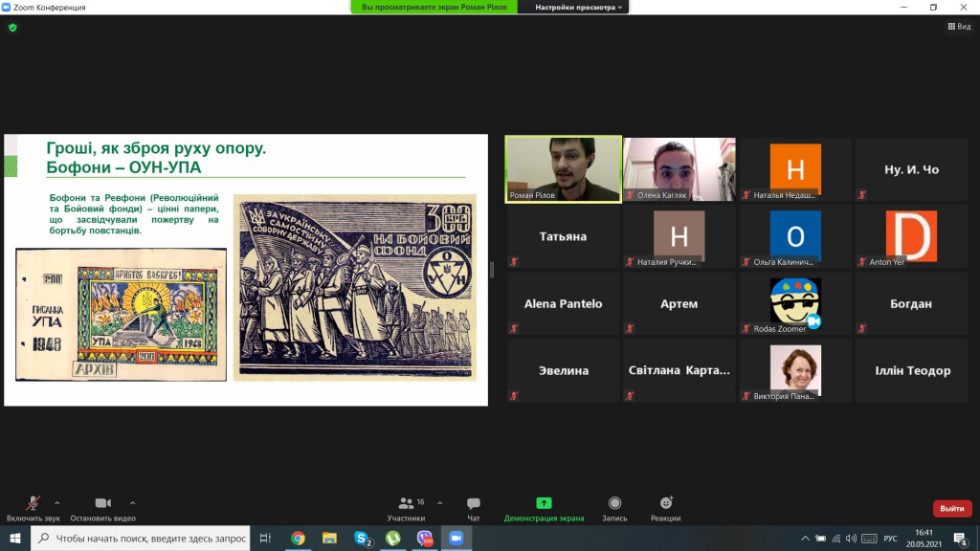Click muted mic icon on Эвелина tile
This screenshot has height=551, width=980.
click(x=514, y=395)
